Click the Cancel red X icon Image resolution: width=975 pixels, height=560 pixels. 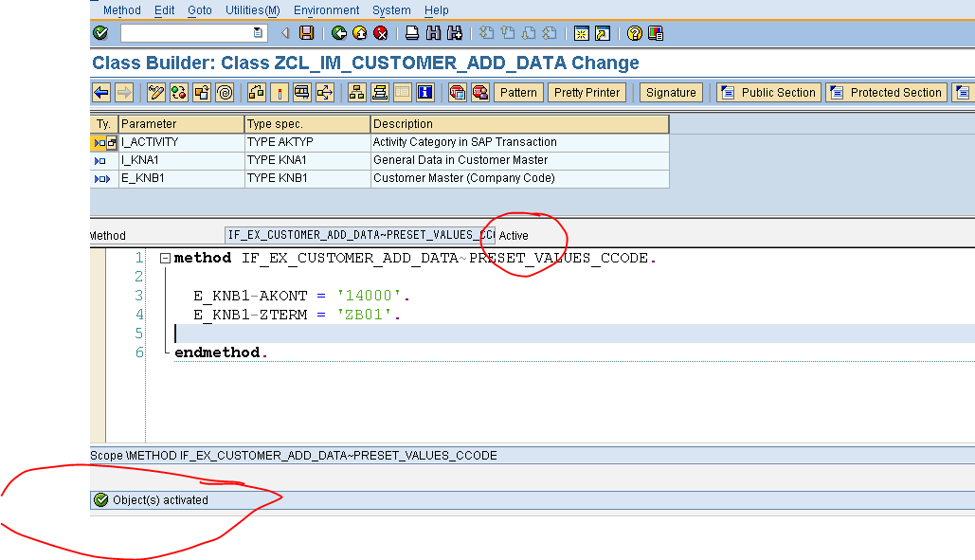[382, 31]
